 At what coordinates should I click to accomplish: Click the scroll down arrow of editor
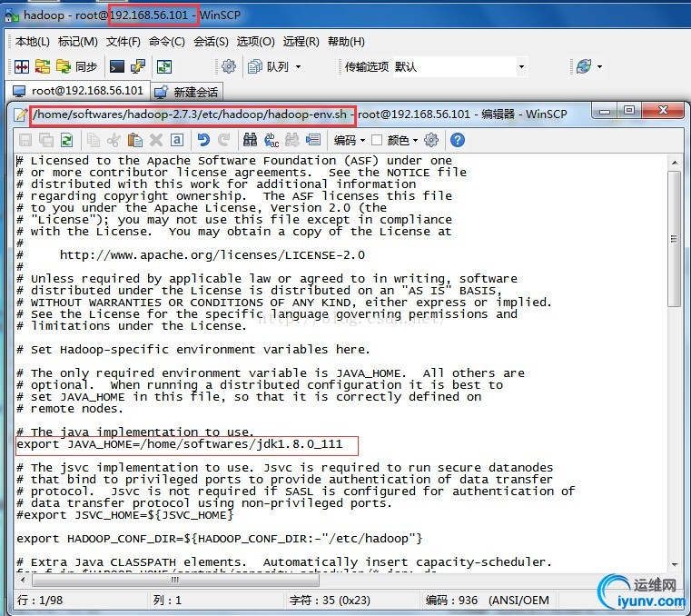tap(675, 564)
